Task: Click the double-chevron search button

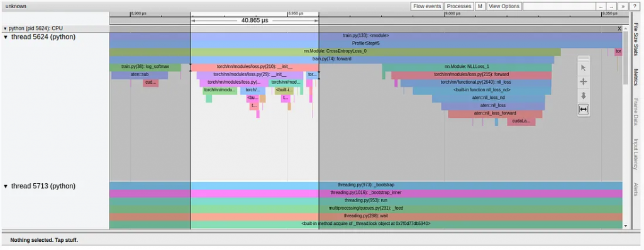Action: [623, 6]
